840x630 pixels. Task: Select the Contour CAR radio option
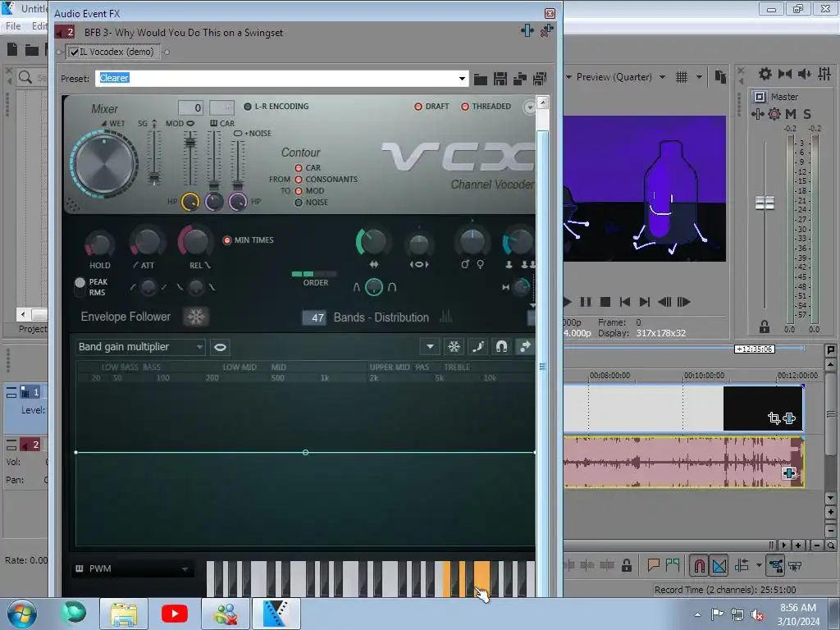[x=299, y=168]
